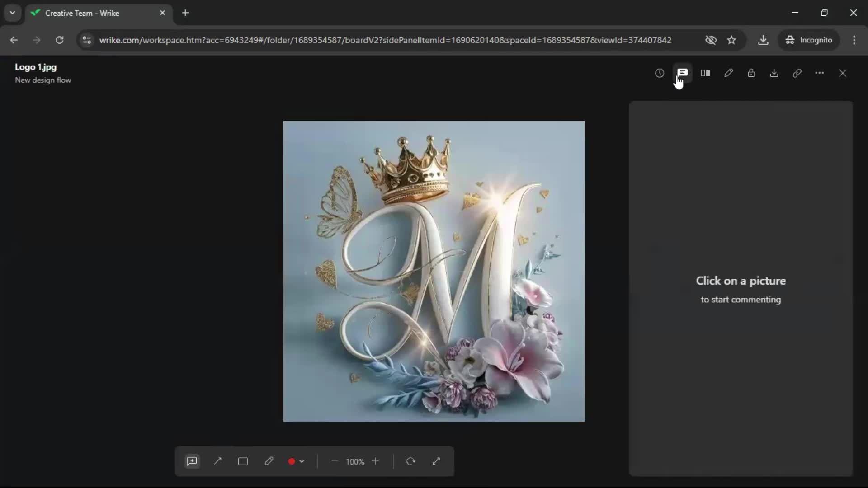Click the browser address bar URL
The image size is (868, 488).
click(385, 40)
